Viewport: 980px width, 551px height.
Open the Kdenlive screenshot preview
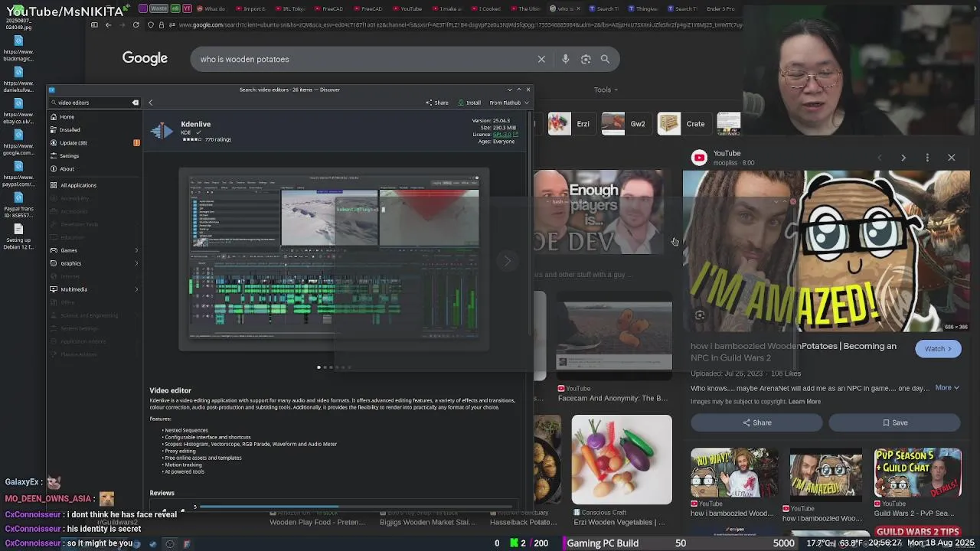coord(334,260)
